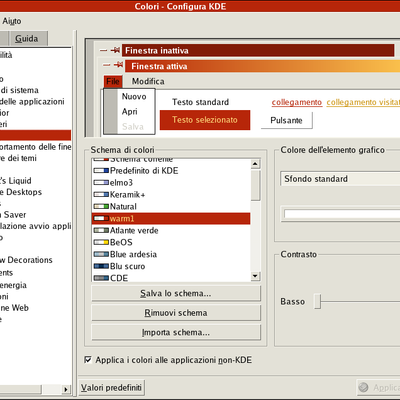The width and height of the screenshot is (400, 400).
Task: Click the color preview icon of warm1
Action: coord(101,218)
